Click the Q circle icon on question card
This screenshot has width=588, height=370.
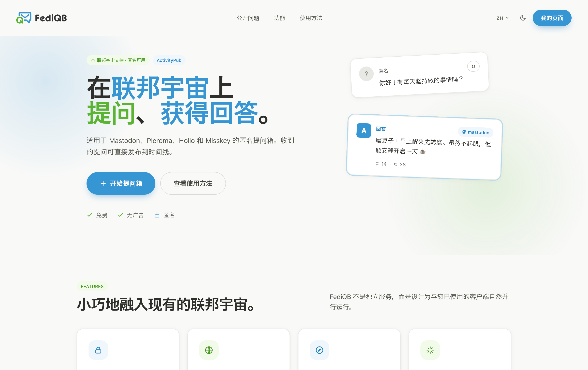tap(473, 67)
